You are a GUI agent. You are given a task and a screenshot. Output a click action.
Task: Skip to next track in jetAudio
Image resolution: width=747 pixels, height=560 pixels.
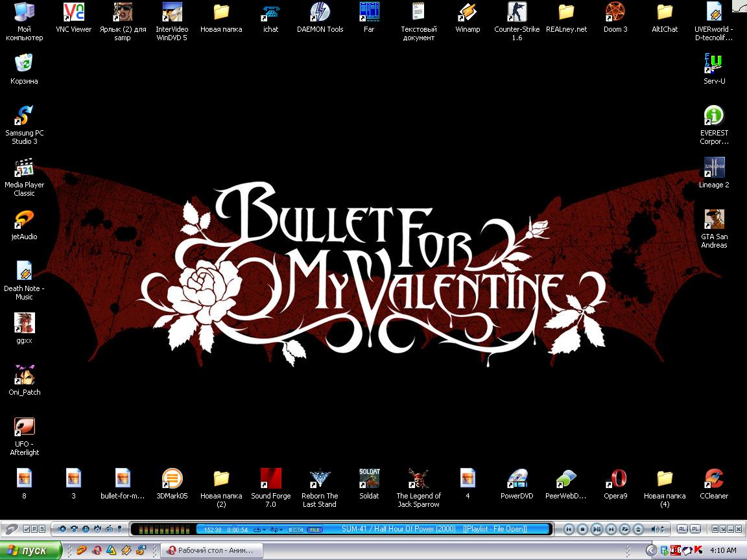click(611, 529)
